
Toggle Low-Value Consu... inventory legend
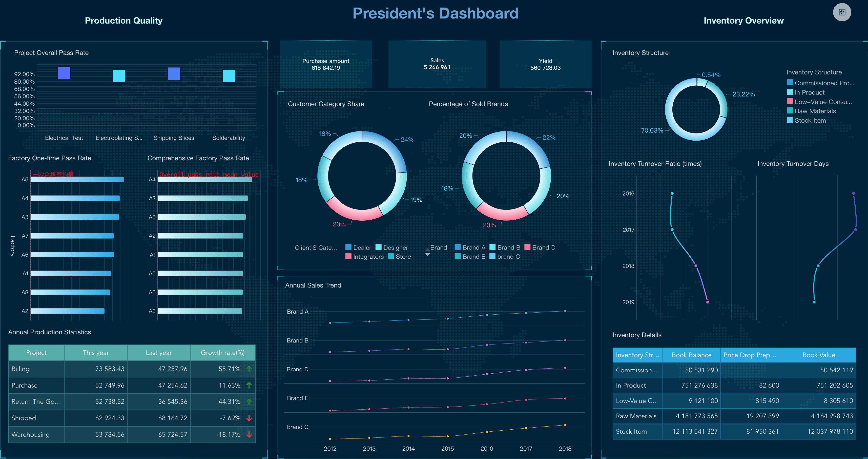click(819, 102)
